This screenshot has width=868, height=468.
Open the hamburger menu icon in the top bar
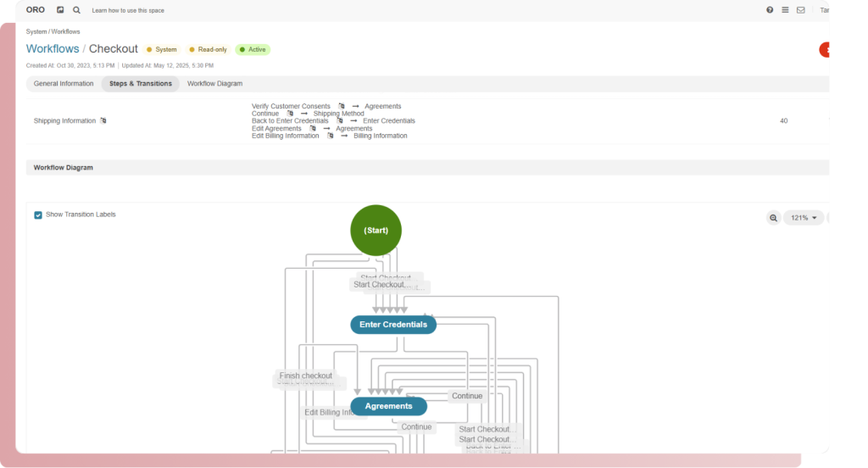click(x=785, y=10)
